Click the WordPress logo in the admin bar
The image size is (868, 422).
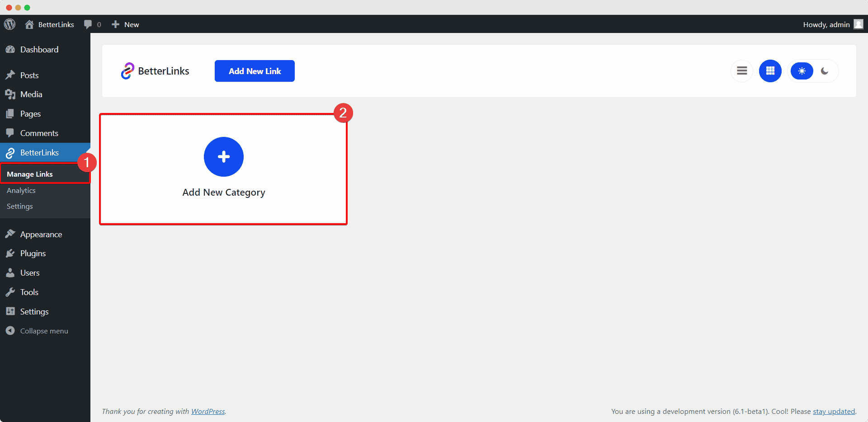click(x=9, y=24)
